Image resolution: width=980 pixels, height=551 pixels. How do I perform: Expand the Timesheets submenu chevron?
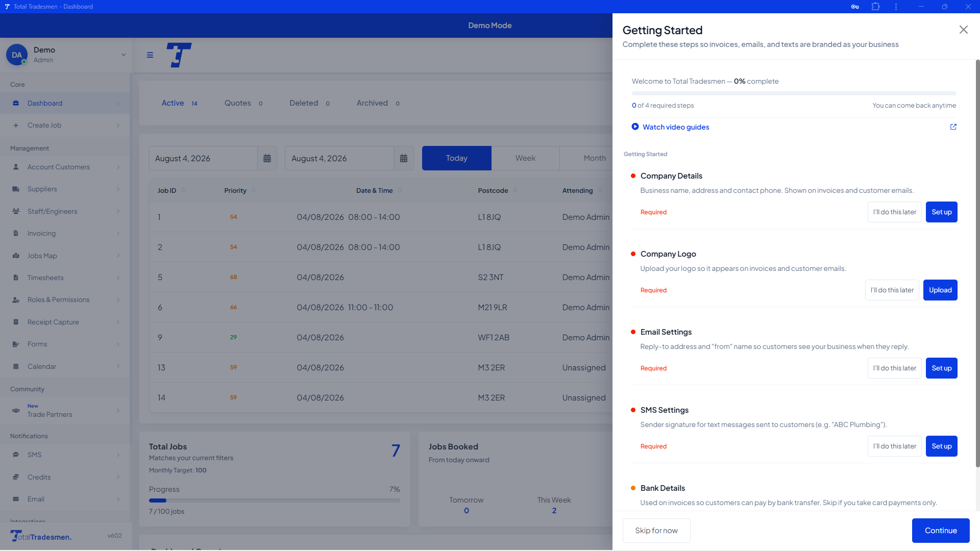[x=118, y=278]
